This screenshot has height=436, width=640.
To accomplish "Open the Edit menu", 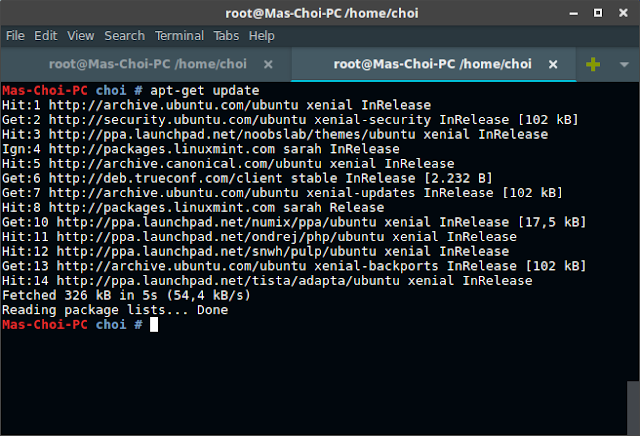I will click(x=45, y=36).
